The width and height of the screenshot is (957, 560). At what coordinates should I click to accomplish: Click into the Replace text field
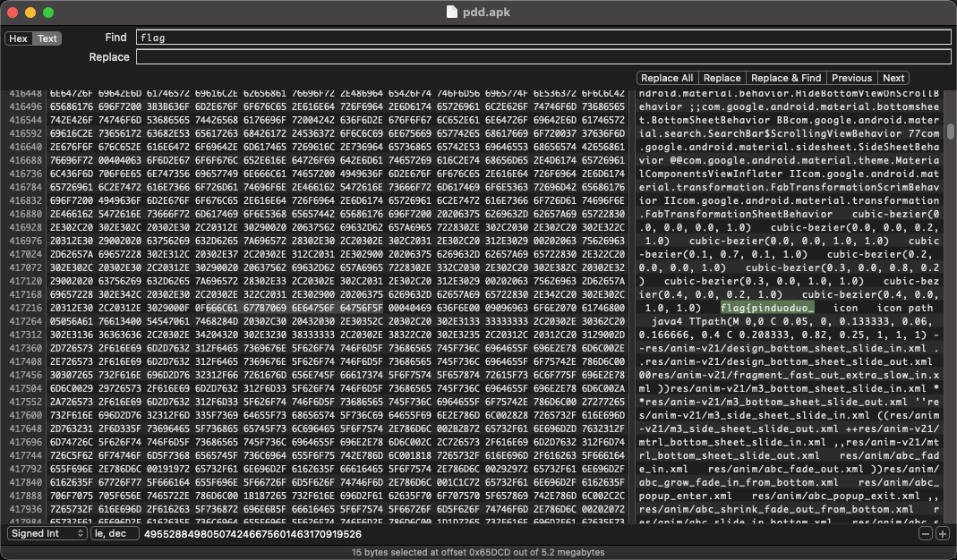[543, 57]
